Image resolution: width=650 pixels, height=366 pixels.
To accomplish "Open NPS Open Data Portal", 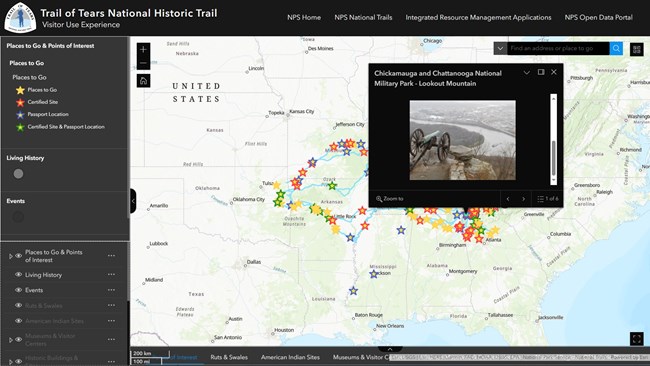I will point(599,17).
